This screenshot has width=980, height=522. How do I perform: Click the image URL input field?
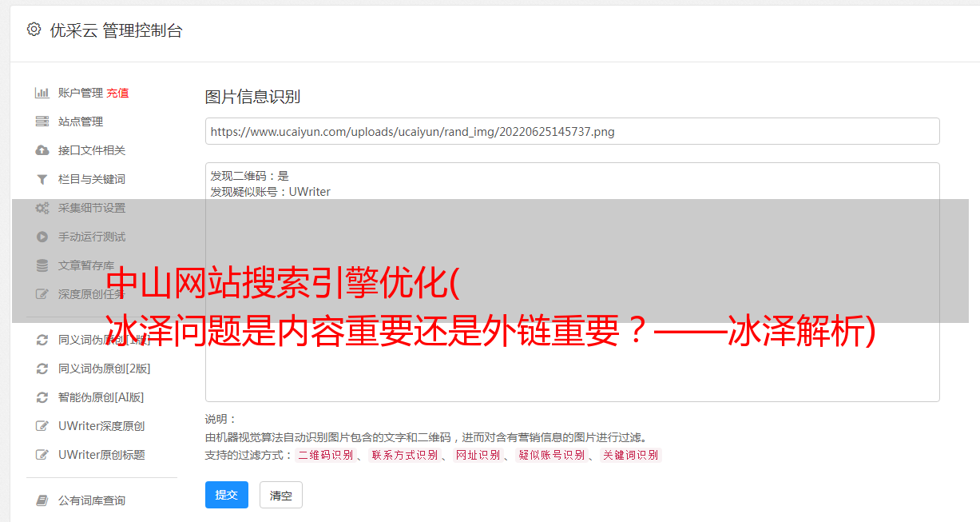tap(572, 131)
